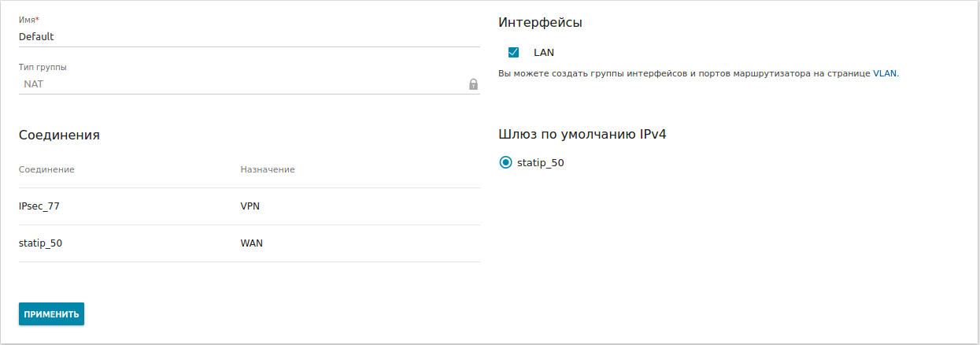
Task: Click the lock icon in the Тип группы field
Action: 473,84
